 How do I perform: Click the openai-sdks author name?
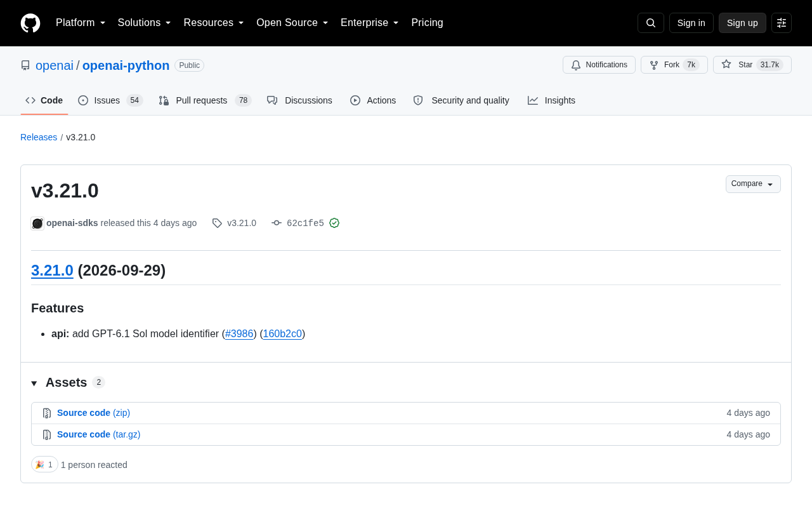pyautogui.click(x=72, y=223)
